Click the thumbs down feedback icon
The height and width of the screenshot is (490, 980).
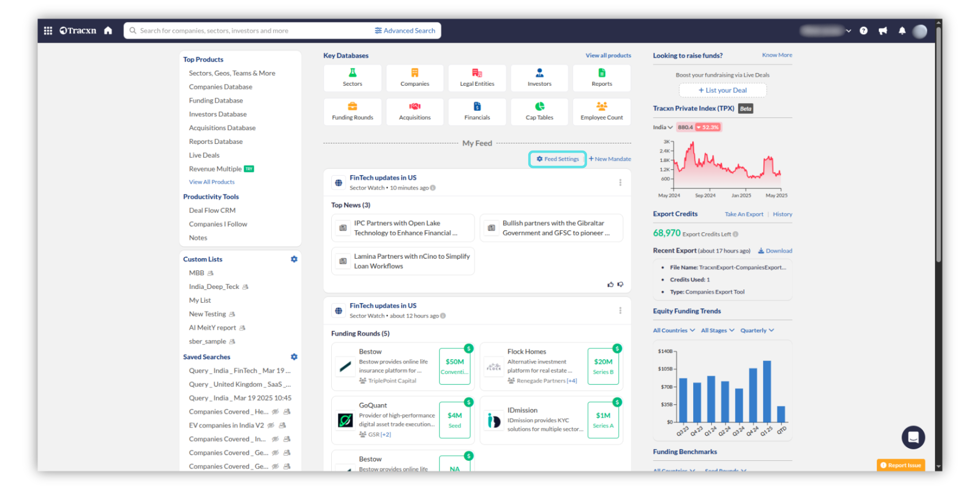[621, 284]
